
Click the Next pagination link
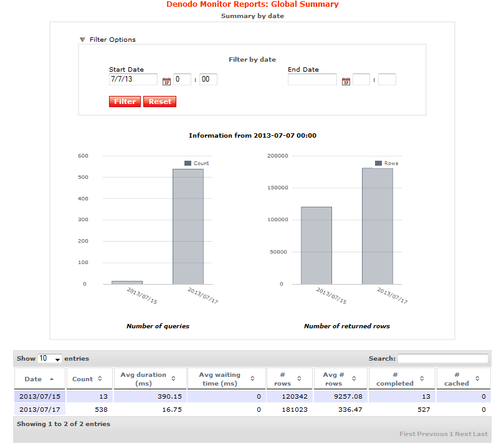[463, 434]
